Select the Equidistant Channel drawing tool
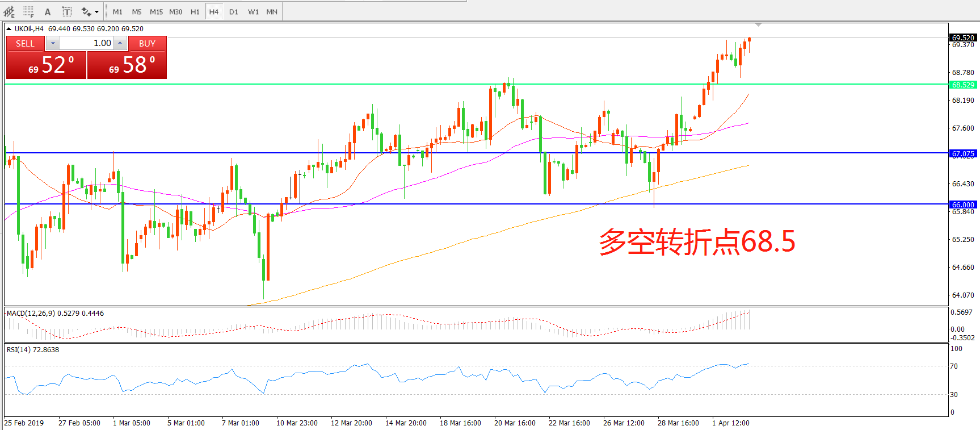This screenshot has height=430, width=980. click(9, 11)
